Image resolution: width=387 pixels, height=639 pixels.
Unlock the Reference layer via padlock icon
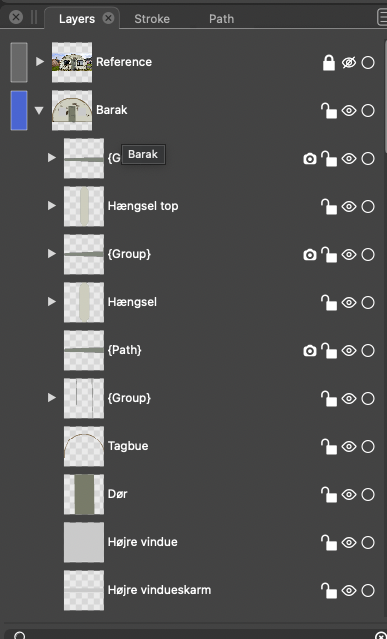[329, 63]
